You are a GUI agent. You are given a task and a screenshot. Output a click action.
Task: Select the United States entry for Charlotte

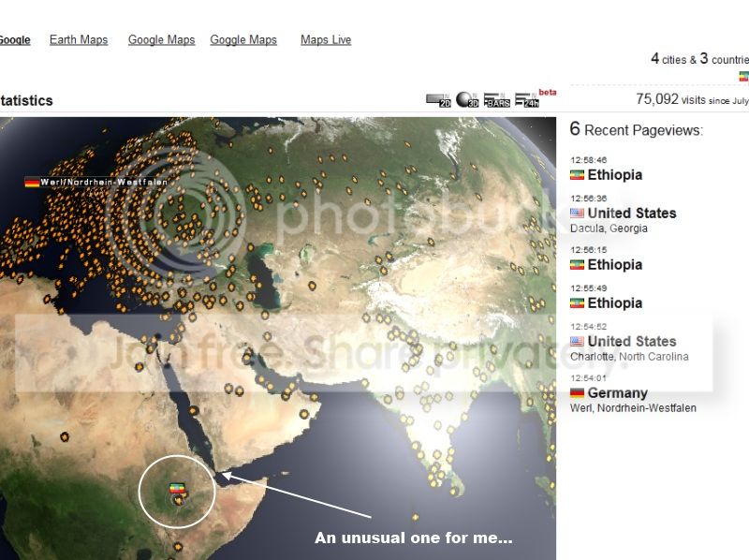point(632,341)
